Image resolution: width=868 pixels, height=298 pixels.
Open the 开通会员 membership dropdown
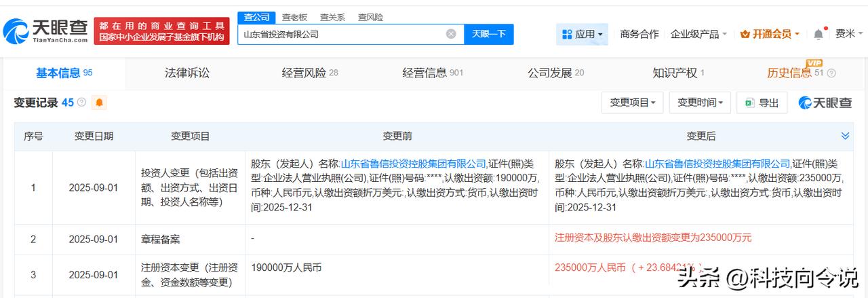pyautogui.click(x=770, y=34)
